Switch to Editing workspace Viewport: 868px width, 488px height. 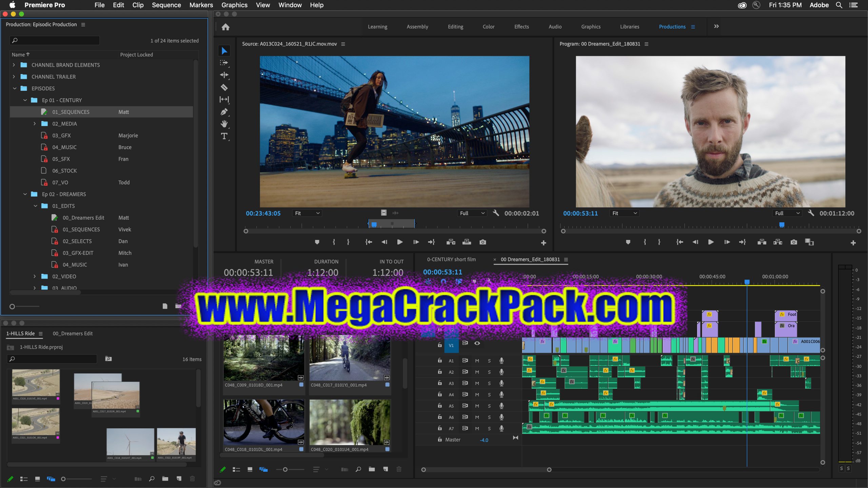coord(455,27)
